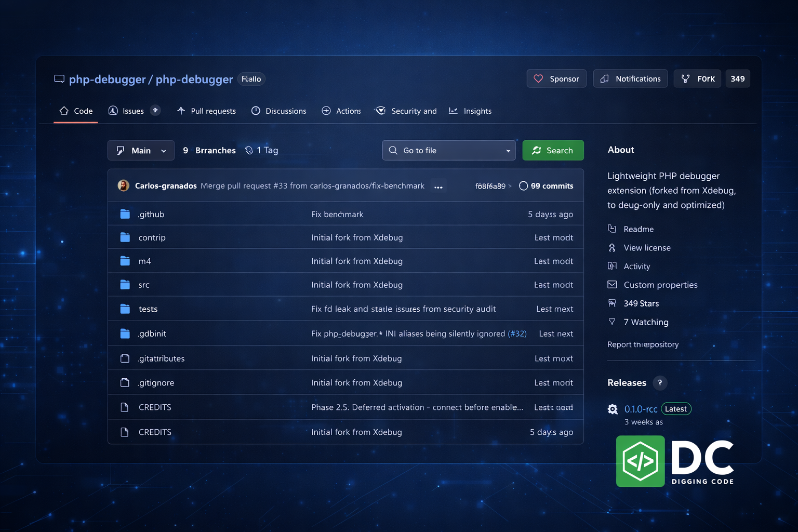Click the Notifications bell icon
Viewport: 798px width, 532px height.
pyautogui.click(x=604, y=79)
